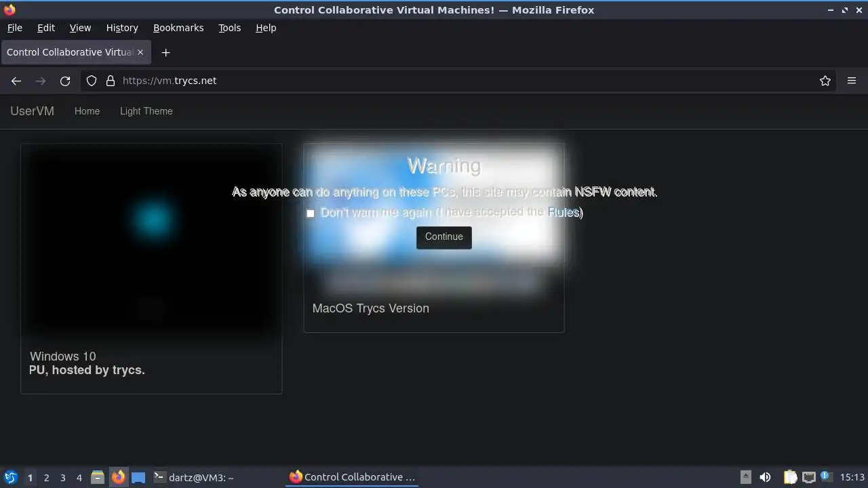Maximize the Firefox window

tap(845, 10)
